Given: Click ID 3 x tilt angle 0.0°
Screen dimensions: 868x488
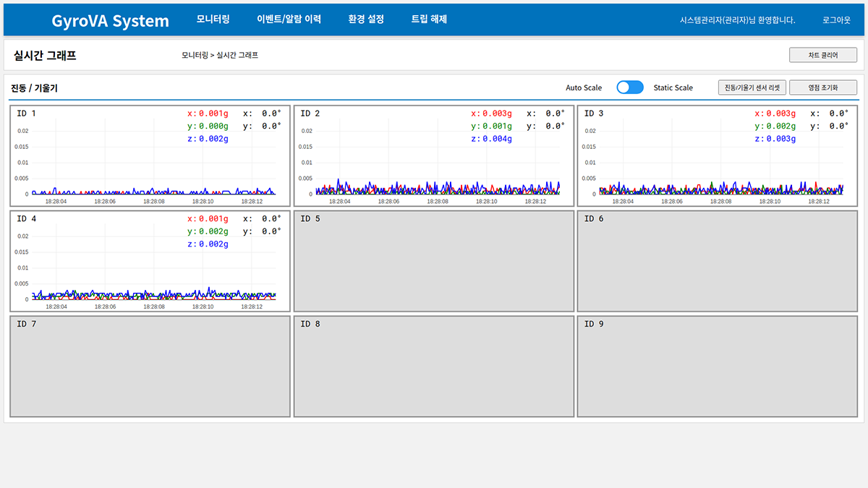Looking at the screenshot, I should [829, 114].
